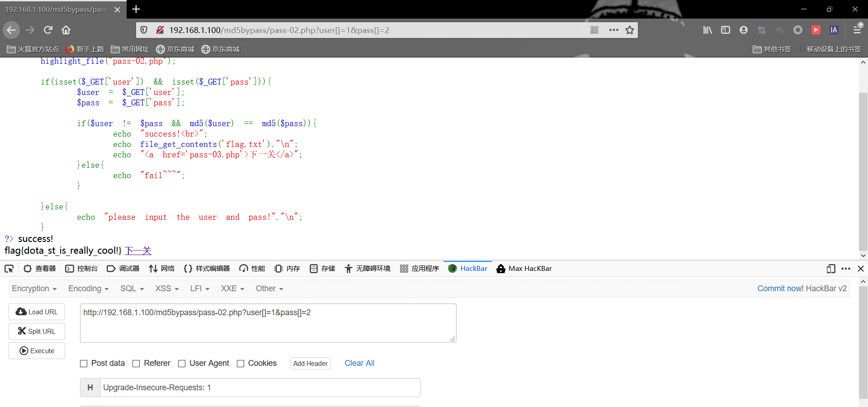Click the HackBar URL text area
868x407 pixels.
click(x=268, y=323)
